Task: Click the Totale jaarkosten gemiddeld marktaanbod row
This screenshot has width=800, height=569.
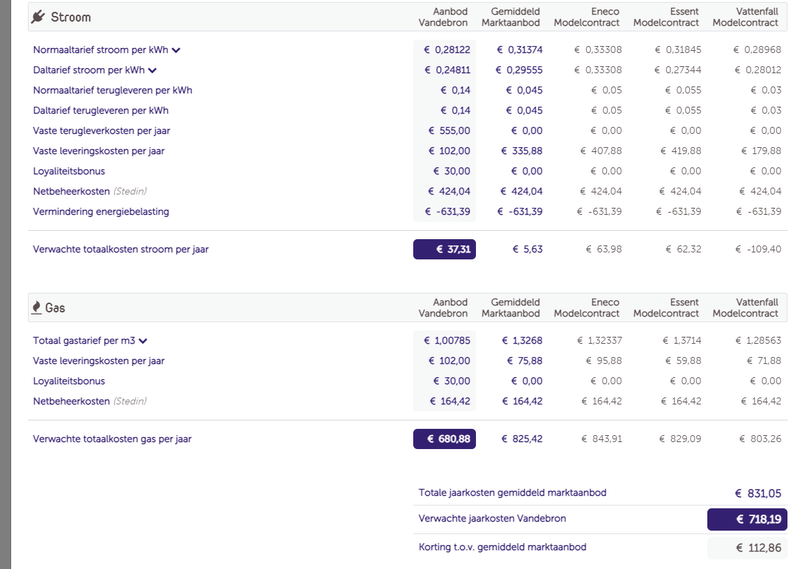Action: tap(512, 492)
